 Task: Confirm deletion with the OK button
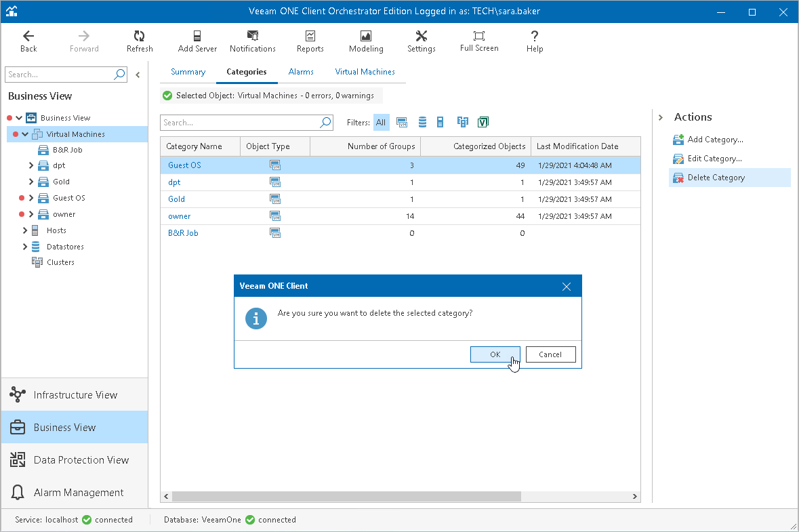click(495, 354)
